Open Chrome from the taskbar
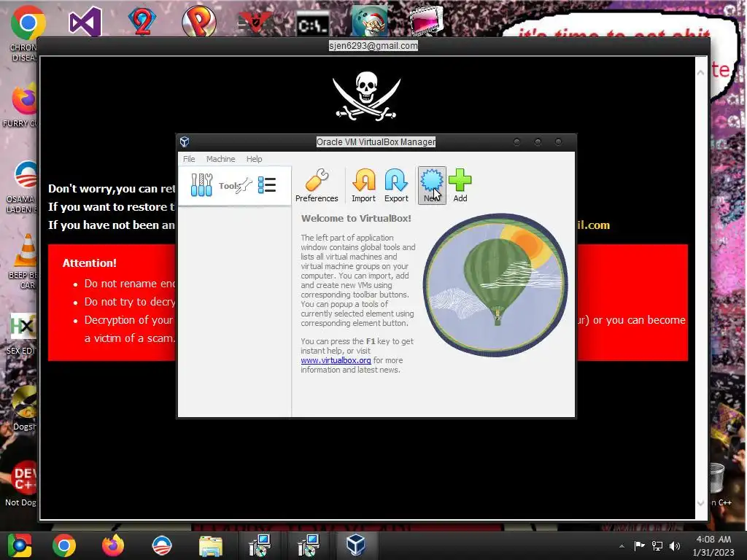The height and width of the screenshot is (560, 747). [x=64, y=545]
